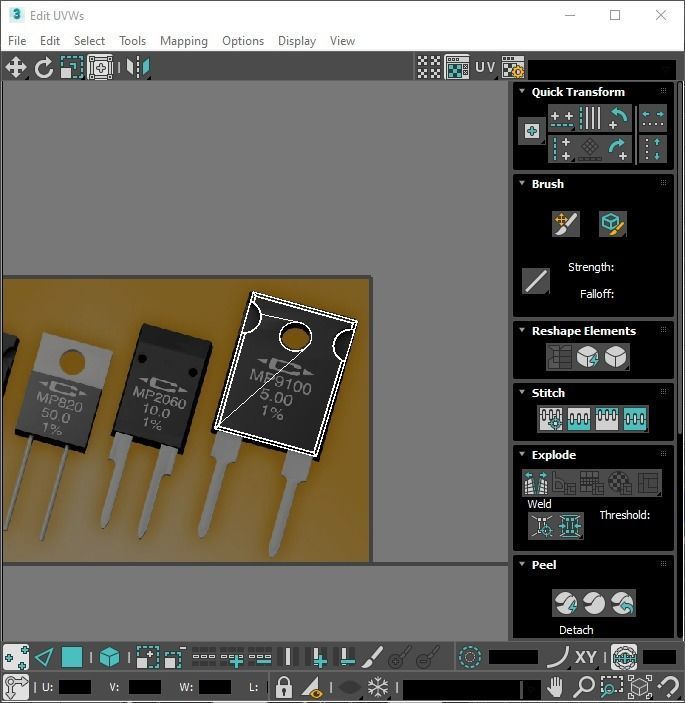Select the Zoom Region tool
The image size is (685, 703).
612,686
